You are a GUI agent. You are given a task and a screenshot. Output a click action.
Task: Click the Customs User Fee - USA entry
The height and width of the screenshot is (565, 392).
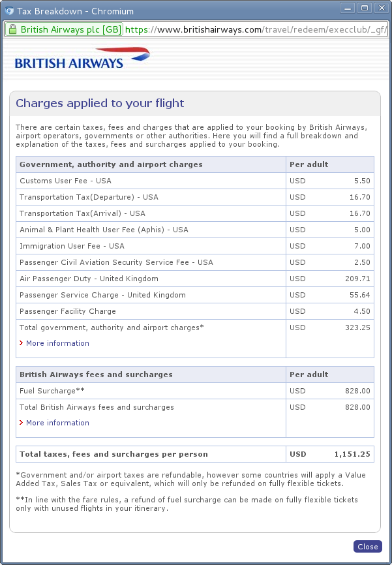(65, 181)
